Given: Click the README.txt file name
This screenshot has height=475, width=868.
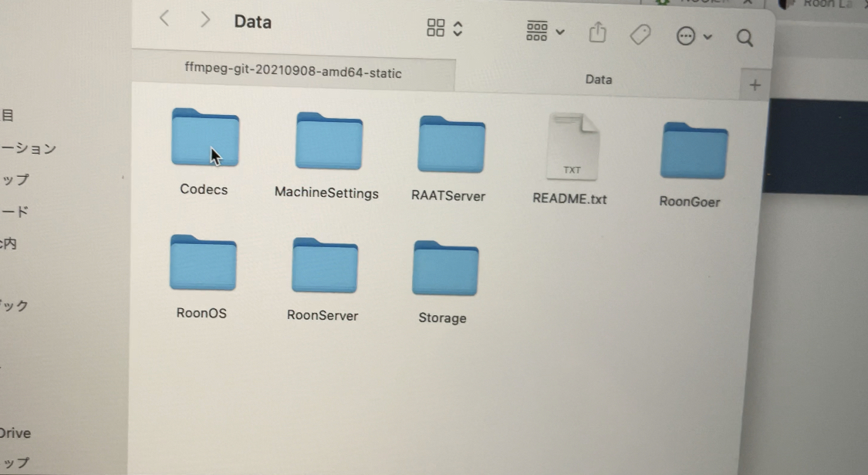Looking at the screenshot, I should tap(569, 198).
